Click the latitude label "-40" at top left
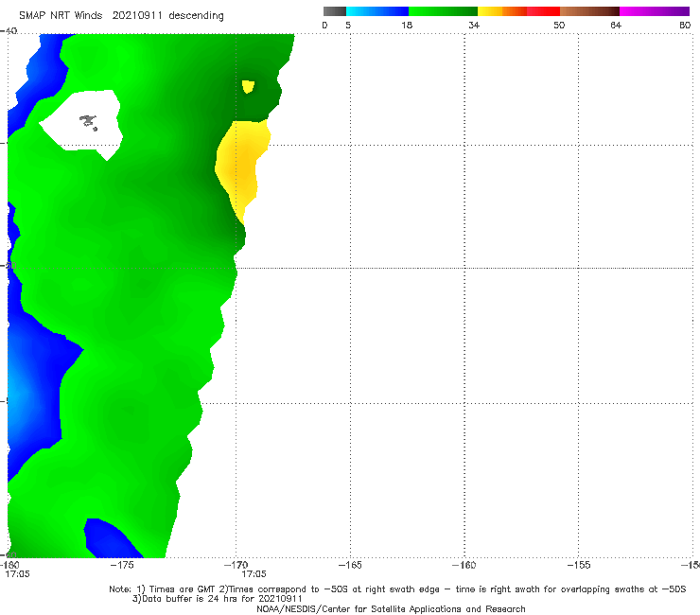 click(x=9, y=31)
